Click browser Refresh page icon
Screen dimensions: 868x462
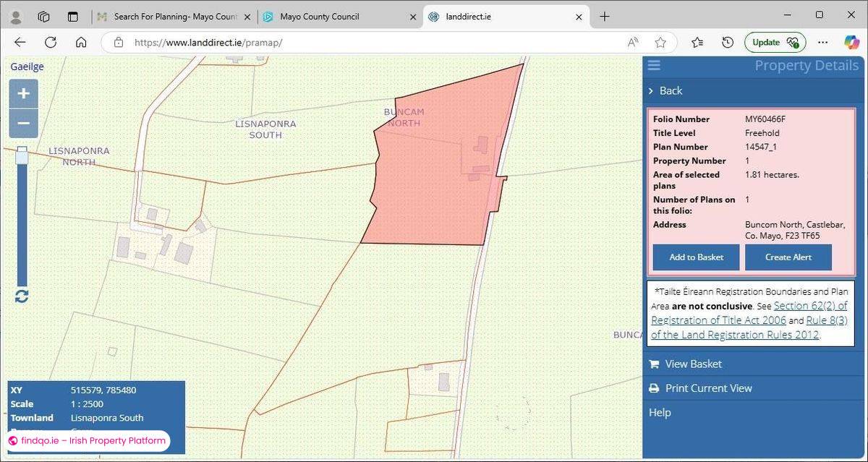pos(51,42)
